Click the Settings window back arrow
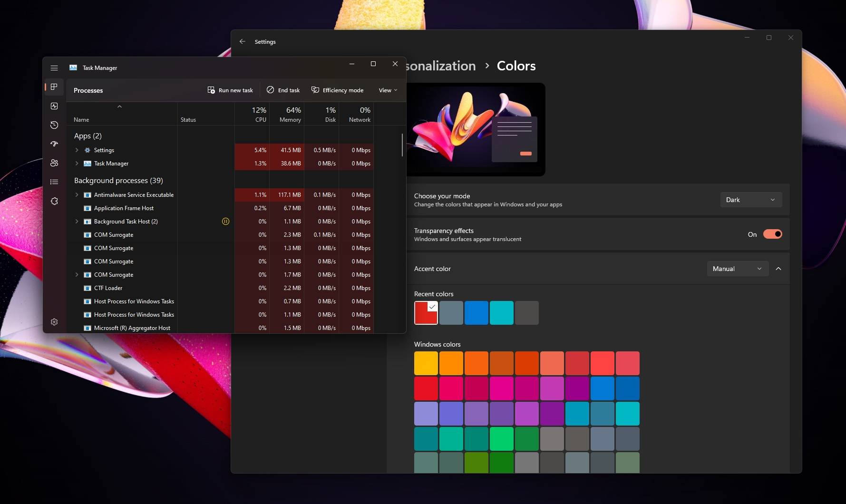The height and width of the screenshot is (504, 846). coord(243,42)
